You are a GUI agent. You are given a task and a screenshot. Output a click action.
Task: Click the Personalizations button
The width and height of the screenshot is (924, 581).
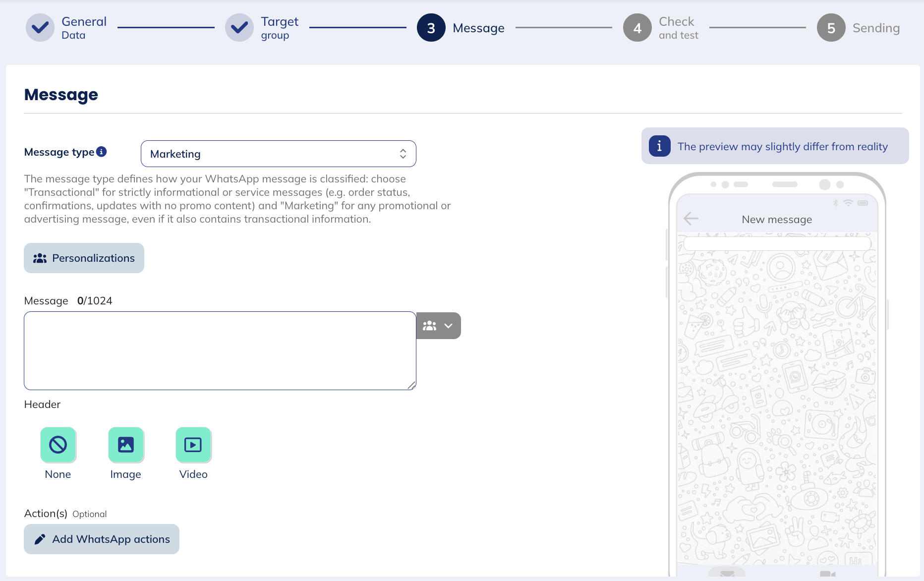[84, 258]
